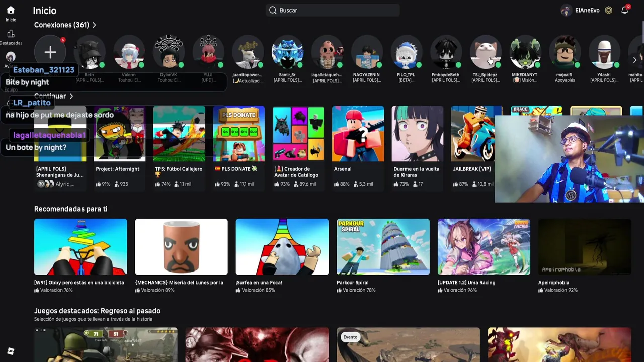Open Beth's connection avatar
The height and width of the screenshot is (362, 644).
click(x=90, y=52)
